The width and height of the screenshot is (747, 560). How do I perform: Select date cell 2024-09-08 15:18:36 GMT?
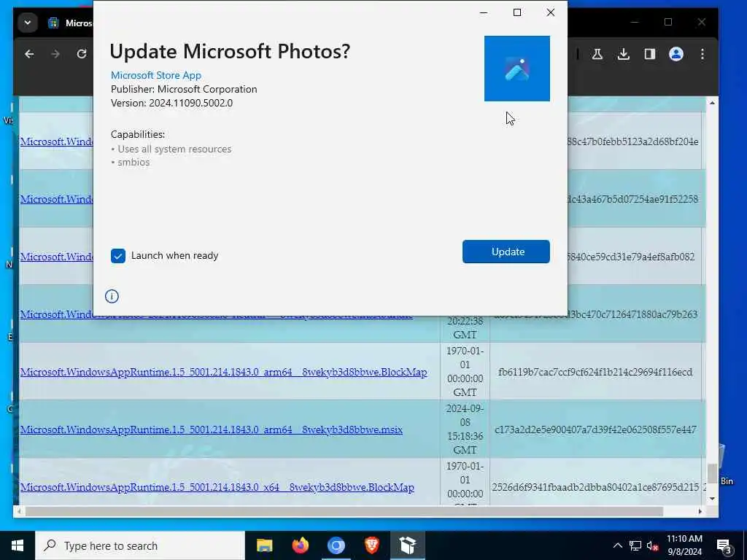[465, 429]
